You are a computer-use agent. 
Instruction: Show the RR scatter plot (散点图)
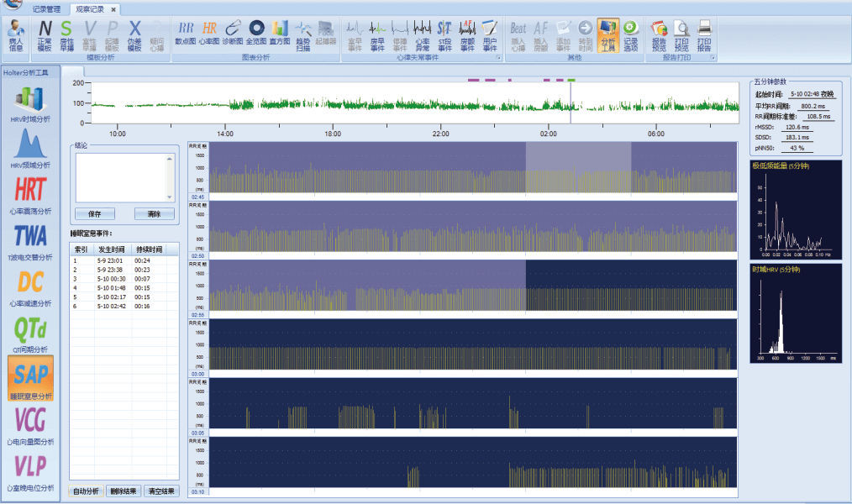(x=186, y=33)
